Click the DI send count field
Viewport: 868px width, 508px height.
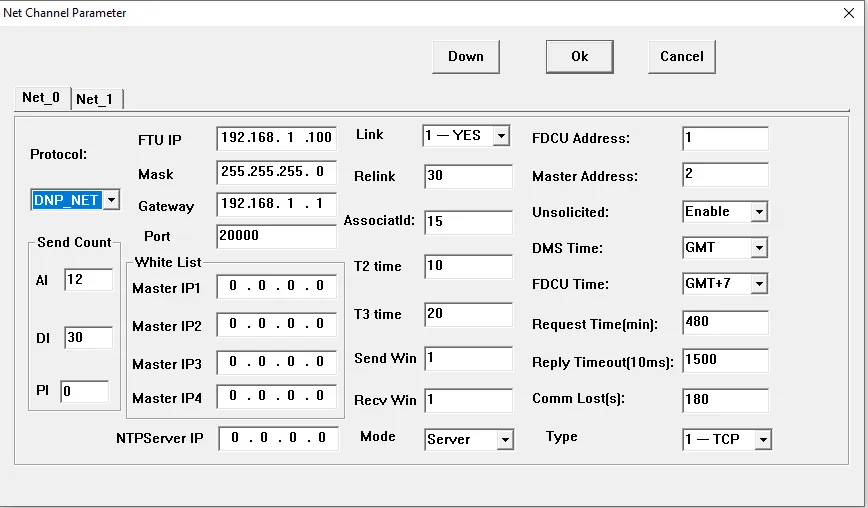89,338
